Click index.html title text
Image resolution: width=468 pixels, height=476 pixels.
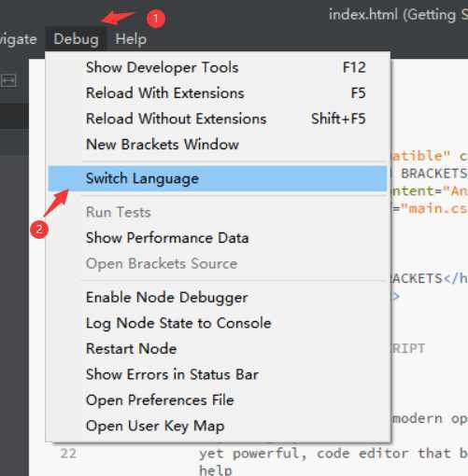(x=363, y=15)
